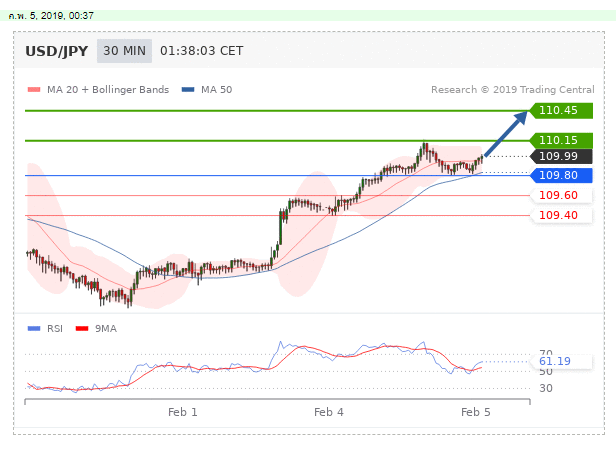
Task: Click the 01:38:03 CET timestamp
Action: pyautogui.click(x=202, y=51)
